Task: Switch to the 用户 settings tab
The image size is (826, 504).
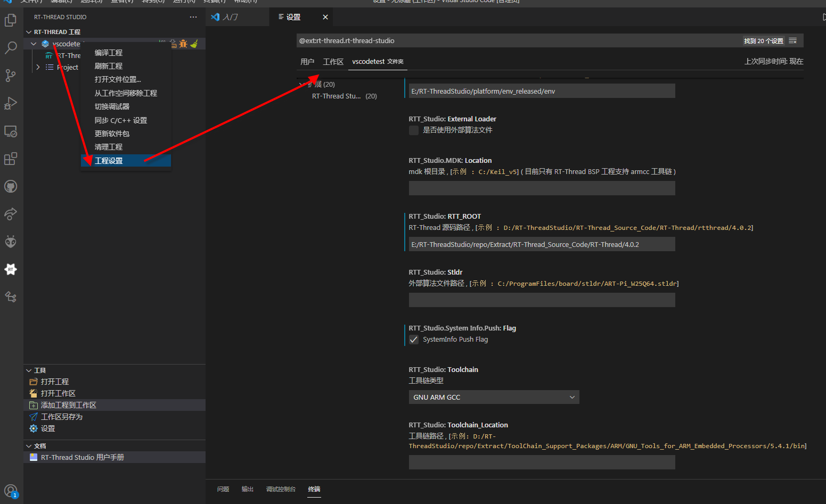Action: [x=307, y=61]
